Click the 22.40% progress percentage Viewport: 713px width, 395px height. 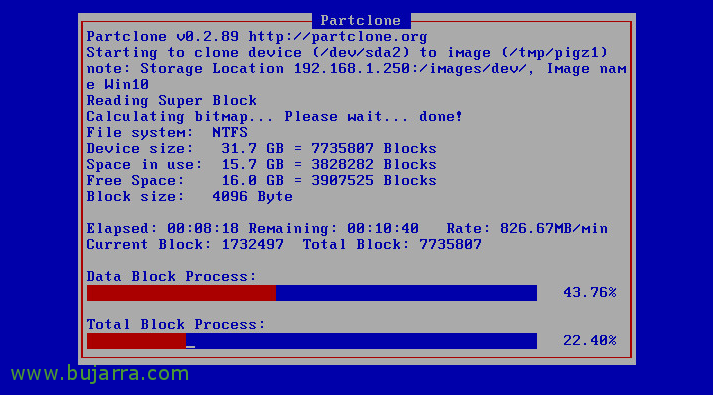click(590, 340)
